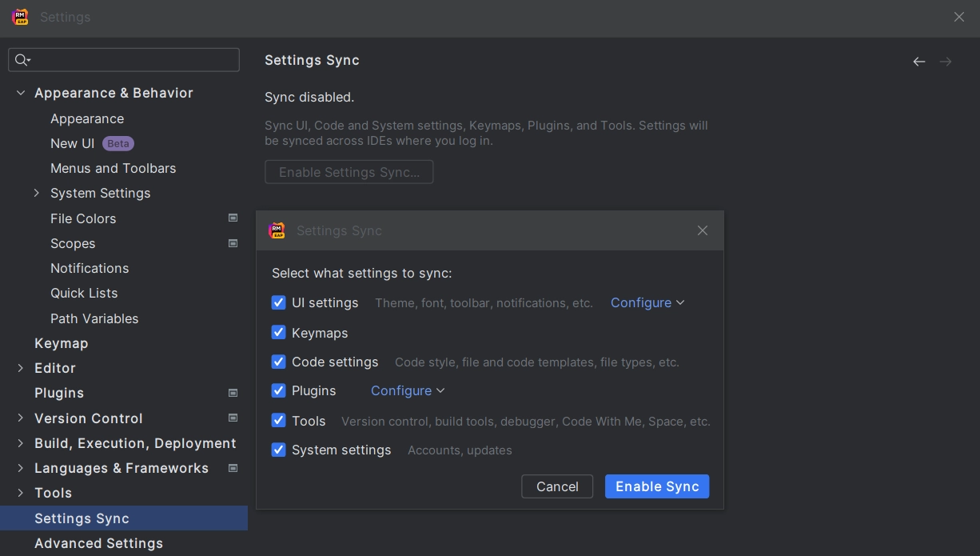
Task: Expand the Version Control section
Action: tap(21, 418)
